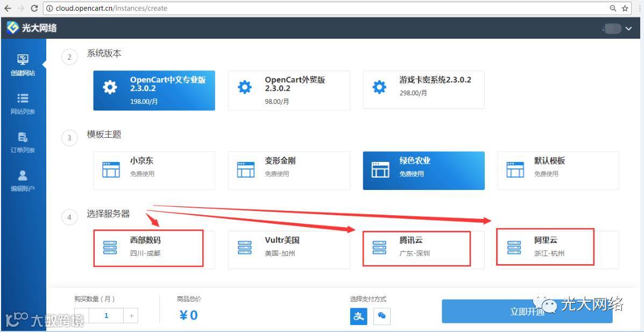The image size is (644, 332).
Task: Increase purchase months with plus button
Action: click(x=131, y=315)
